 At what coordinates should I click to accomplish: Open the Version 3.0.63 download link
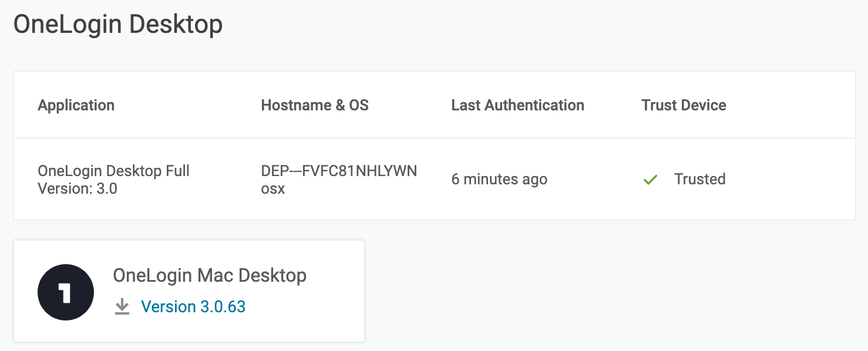(193, 307)
